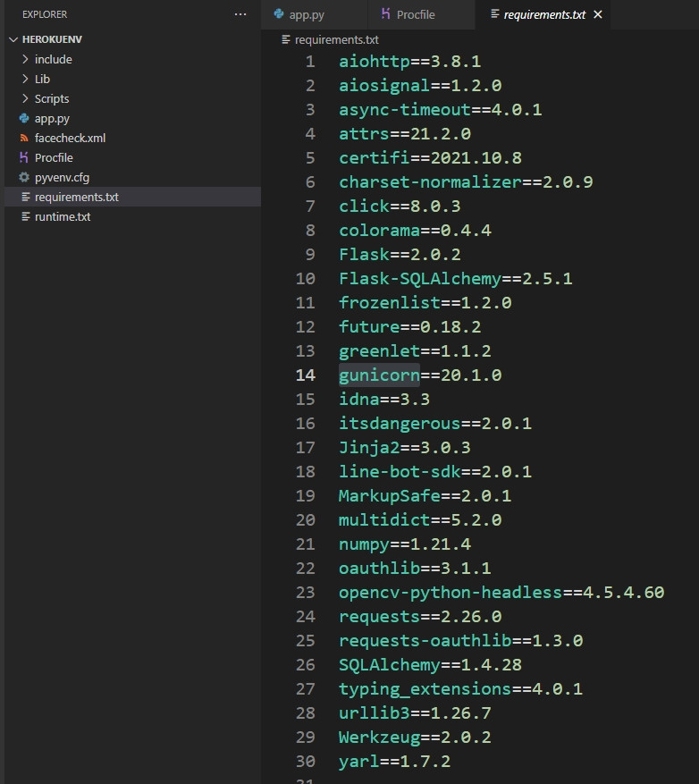Click the oauthlib==3.1.1 line
Viewport: 699px width, 784px height.
pos(415,568)
